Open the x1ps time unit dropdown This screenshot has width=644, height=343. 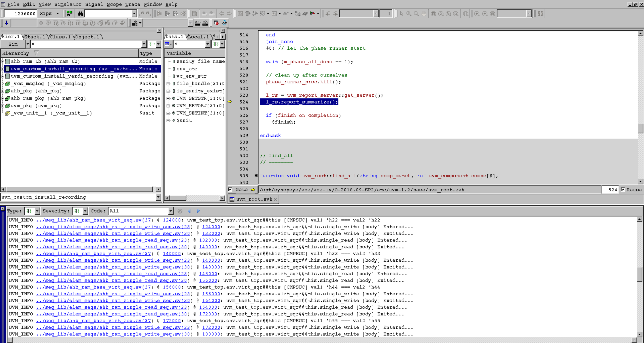pyautogui.click(x=57, y=13)
